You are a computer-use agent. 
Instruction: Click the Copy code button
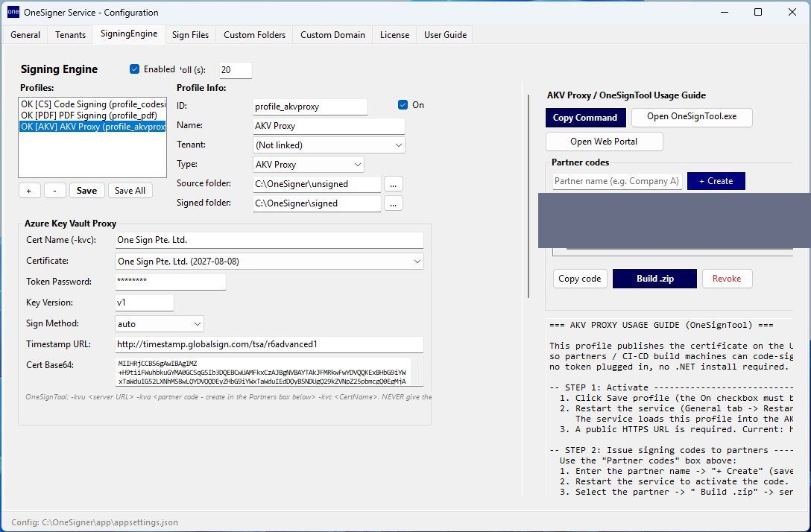click(x=579, y=279)
